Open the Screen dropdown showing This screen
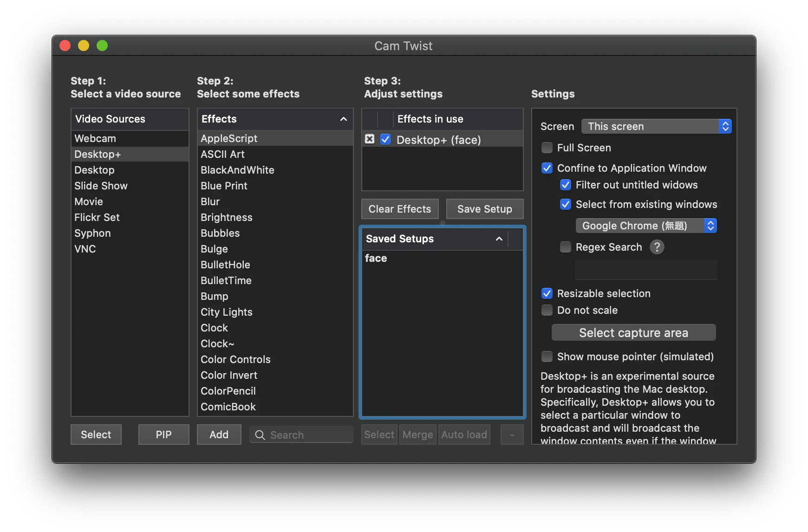This screenshot has width=808, height=532. (656, 126)
